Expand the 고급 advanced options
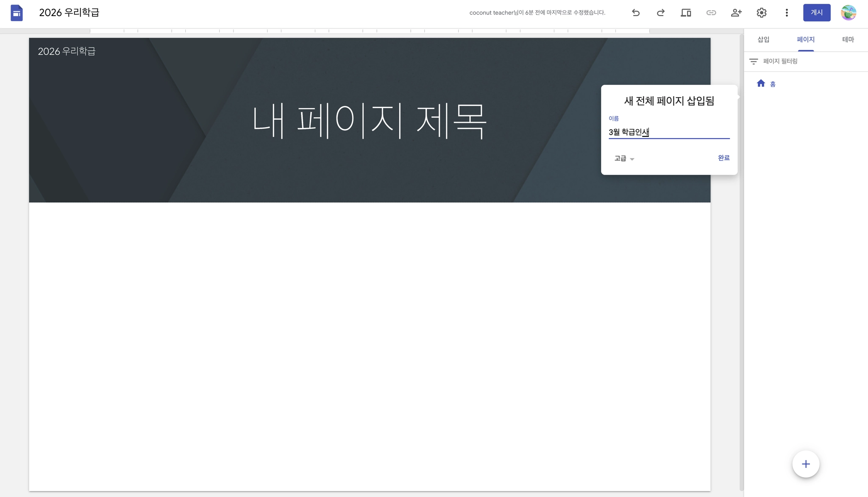This screenshot has width=868, height=497. tap(624, 158)
